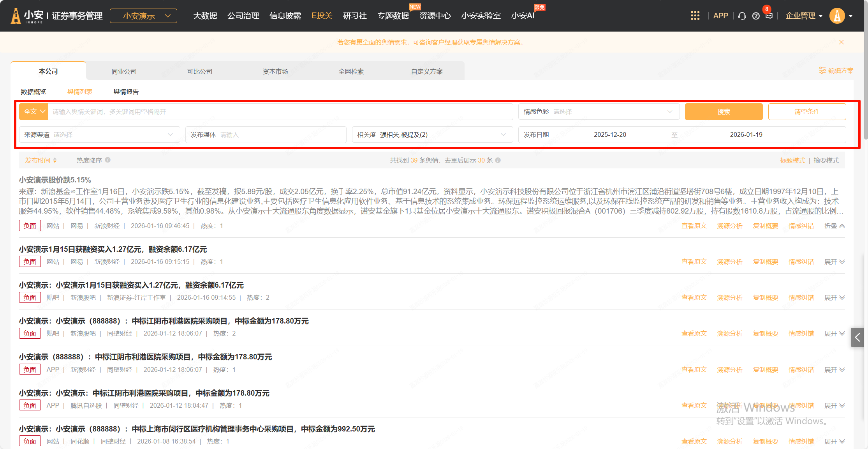Switch to 同业公司 tab
The width and height of the screenshot is (868, 449).
pos(124,71)
